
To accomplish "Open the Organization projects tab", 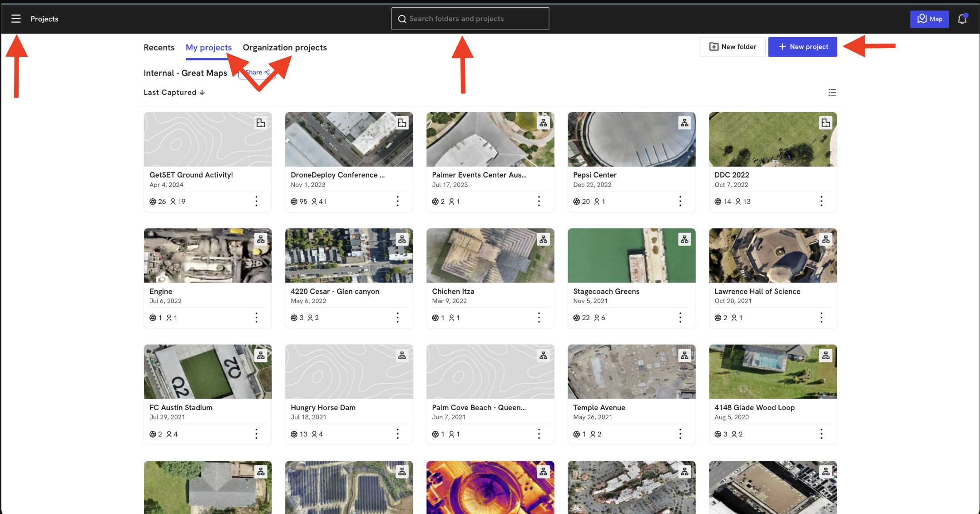I will click(x=285, y=47).
